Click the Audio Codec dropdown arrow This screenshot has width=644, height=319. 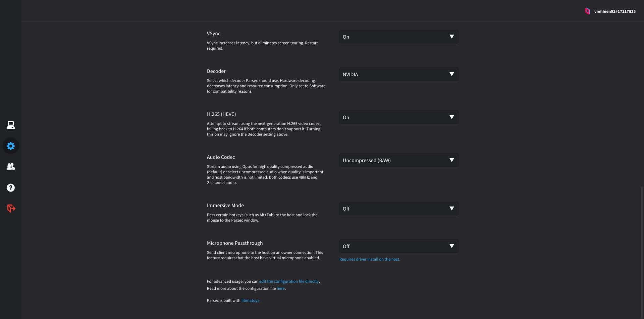pos(451,160)
